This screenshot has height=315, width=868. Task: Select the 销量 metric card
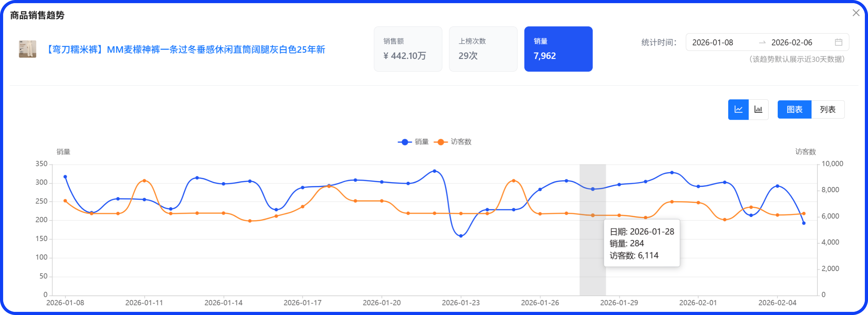(558, 49)
